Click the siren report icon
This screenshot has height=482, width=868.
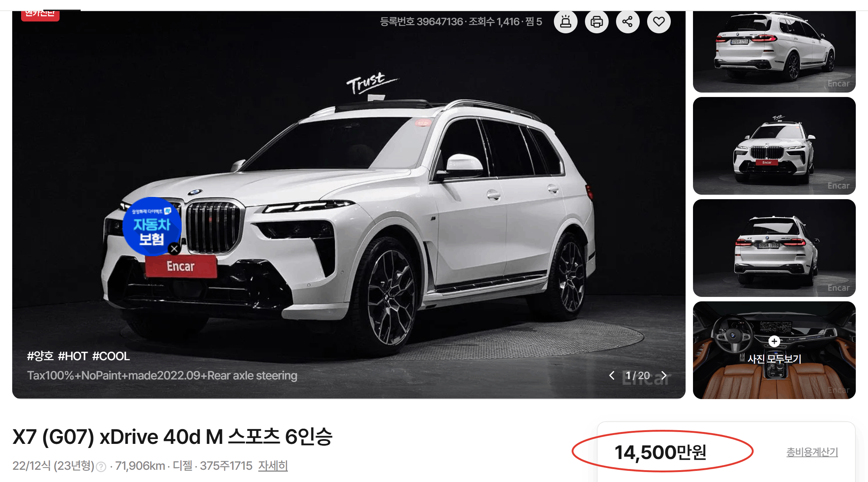[565, 22]
